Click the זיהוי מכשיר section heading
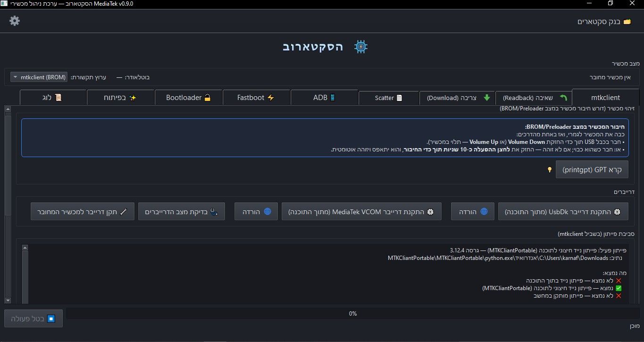Viewport: 644px width, 342px height. point(567,108)
